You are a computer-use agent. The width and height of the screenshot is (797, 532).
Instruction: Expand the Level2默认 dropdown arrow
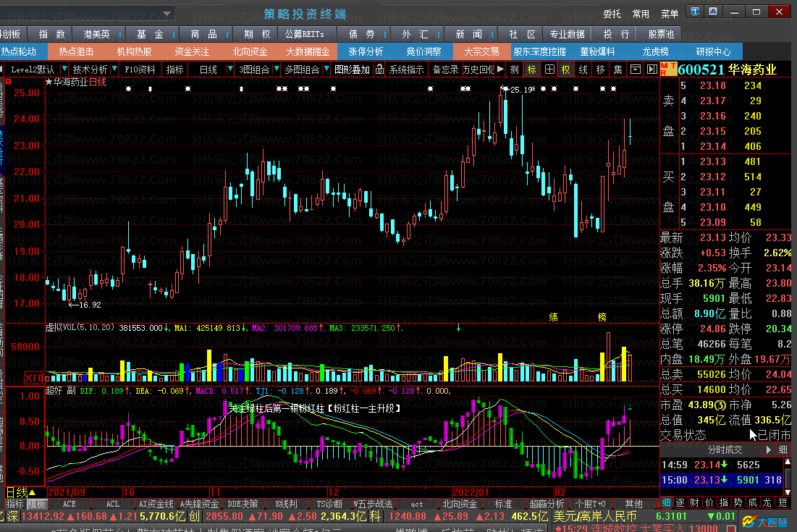click(64, 69)
